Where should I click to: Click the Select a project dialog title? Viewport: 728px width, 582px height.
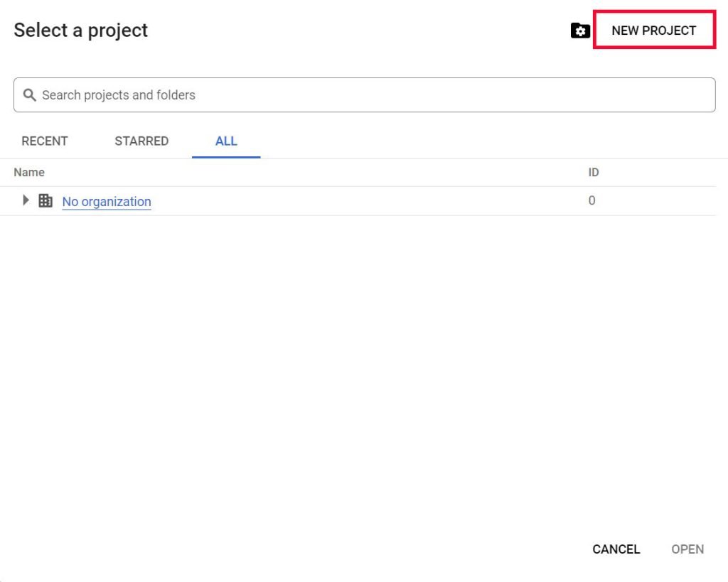point(80,30)
